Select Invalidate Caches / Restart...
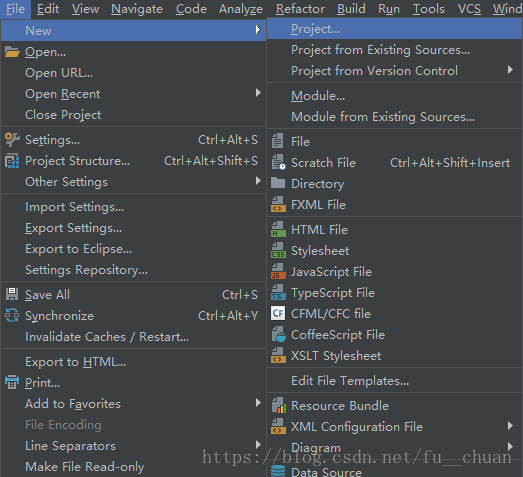The width and height of the screenshot is (523, 477). [133, 337]
